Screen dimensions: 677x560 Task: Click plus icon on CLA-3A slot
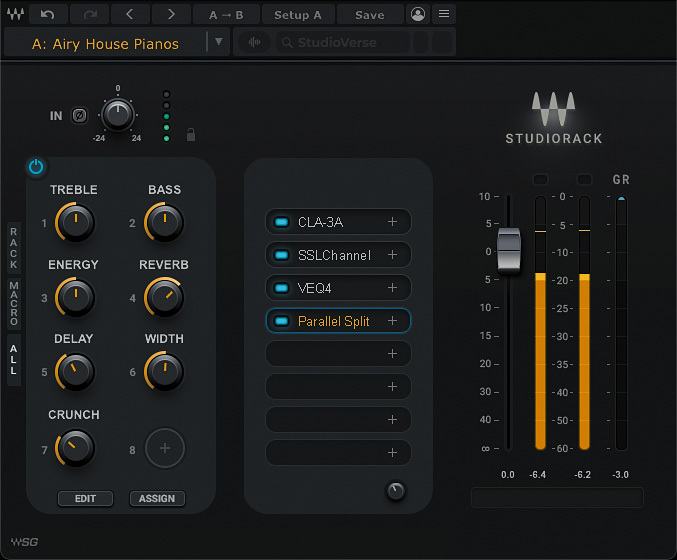coord(392,221)
